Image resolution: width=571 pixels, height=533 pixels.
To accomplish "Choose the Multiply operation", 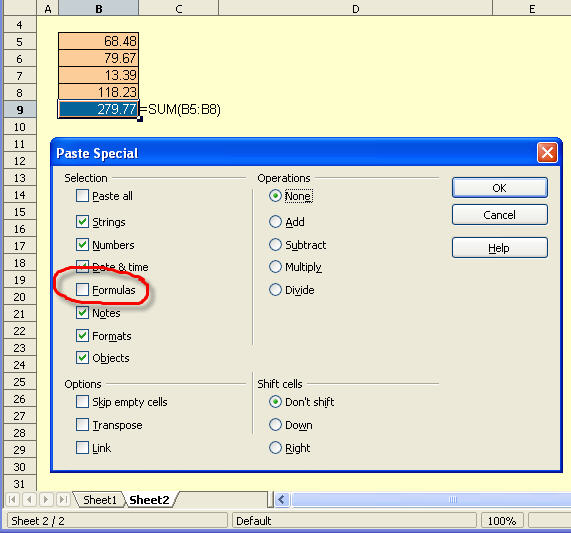I will click(x=275, y=266).
